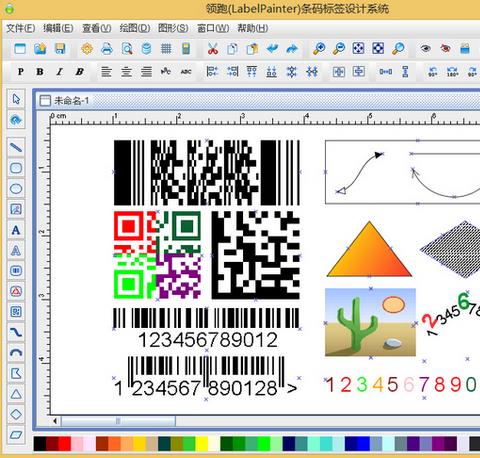Image resolution: width=480 pixels, height=458 pixels.
Task: Set plain text style P button
Action: point(21,72)
